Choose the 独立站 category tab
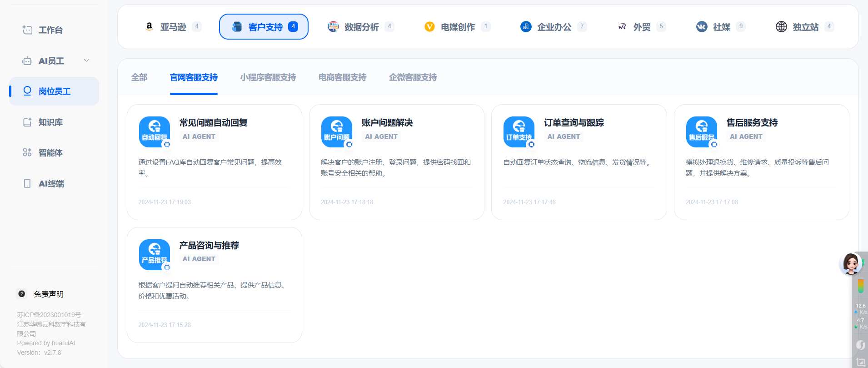The height and width of the screenshot is (368, 868). (x=805, y=27)
